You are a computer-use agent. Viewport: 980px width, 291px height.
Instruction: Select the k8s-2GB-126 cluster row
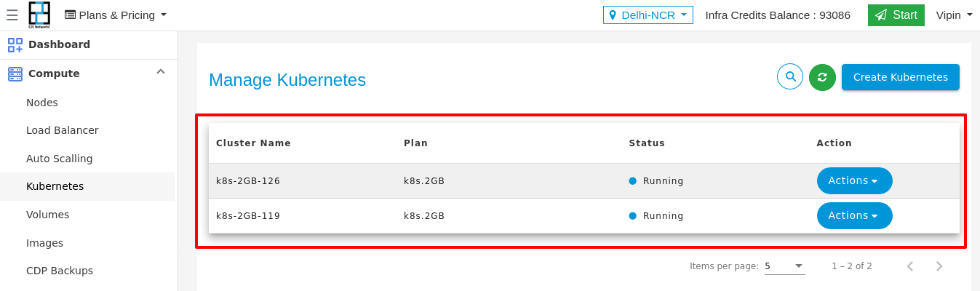coord(584,181)
